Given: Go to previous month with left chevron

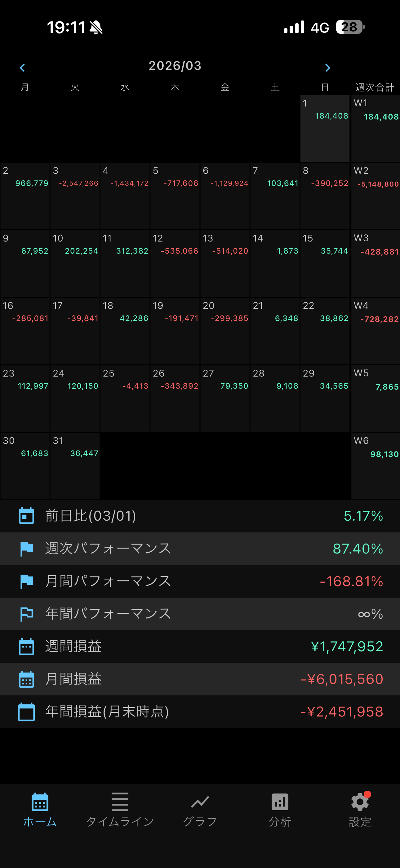Looking at the screenshot, I should (x=23, y=68).
